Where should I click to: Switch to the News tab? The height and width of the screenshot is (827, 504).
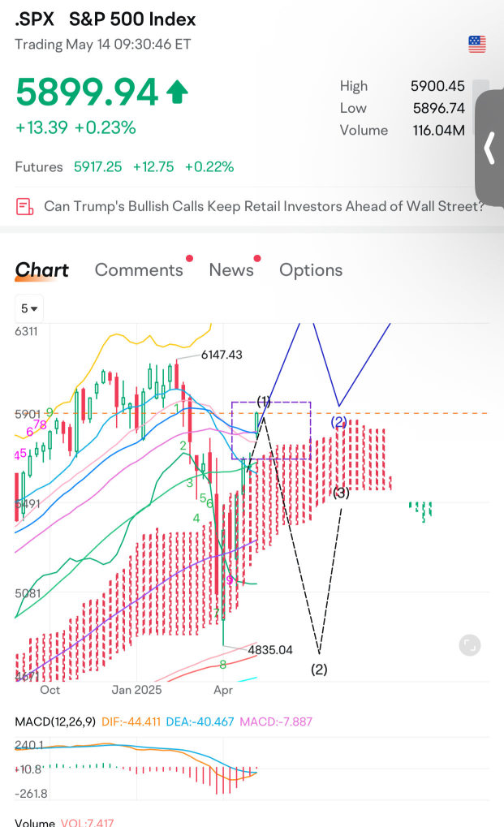pyautogui.click(x=231, y=269)
